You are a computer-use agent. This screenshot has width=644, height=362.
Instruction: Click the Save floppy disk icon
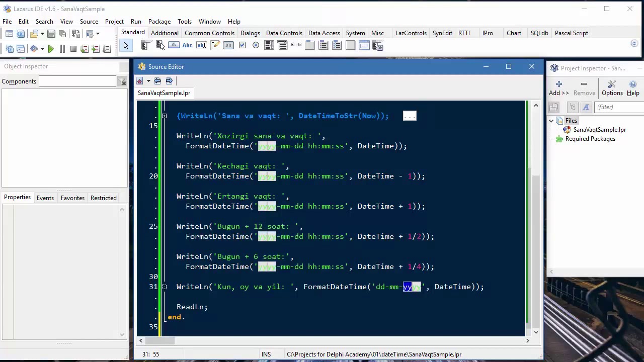(x=51, y=34)
